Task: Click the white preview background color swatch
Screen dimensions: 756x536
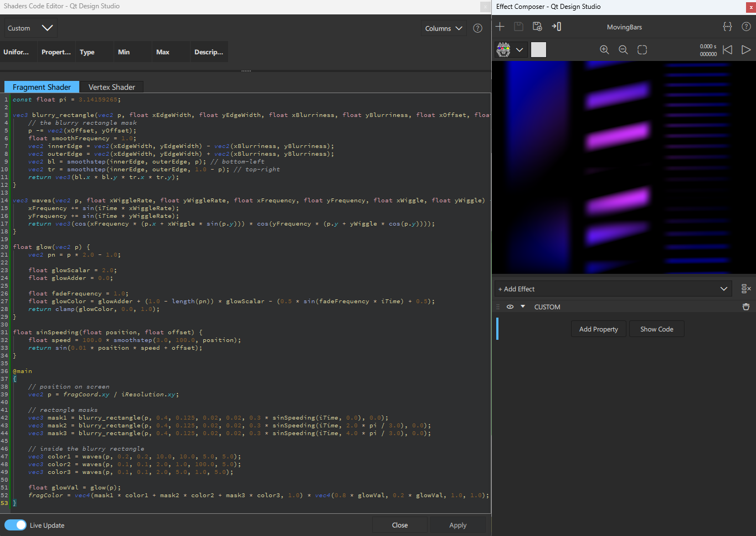Action: point(538,49)
